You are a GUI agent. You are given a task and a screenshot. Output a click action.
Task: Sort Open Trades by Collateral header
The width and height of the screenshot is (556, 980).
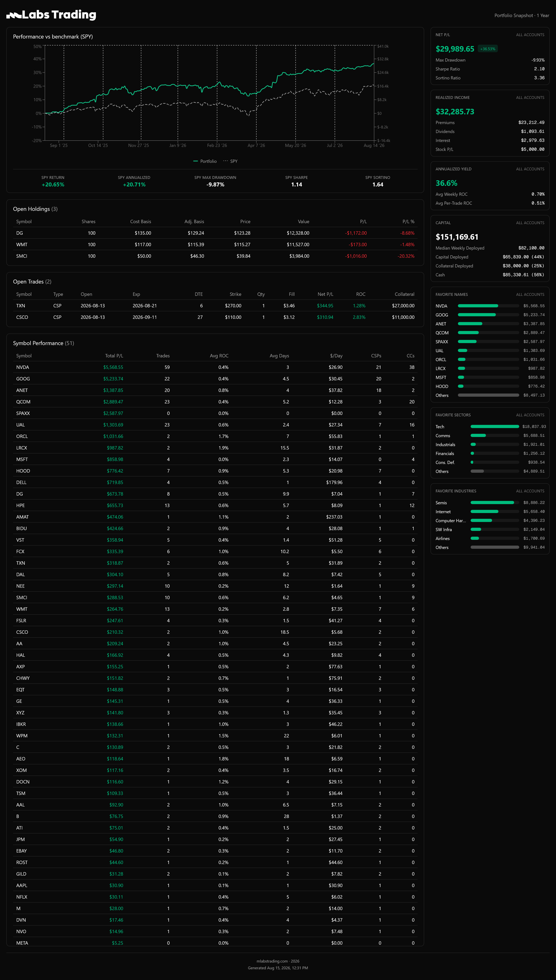point(405,294)
